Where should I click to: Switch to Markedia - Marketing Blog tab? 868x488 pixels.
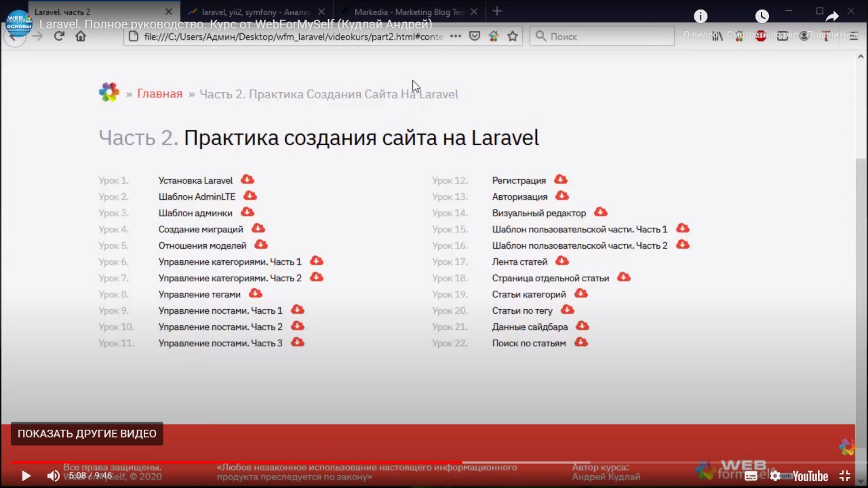pyautogui.click(x=410, y=12)
